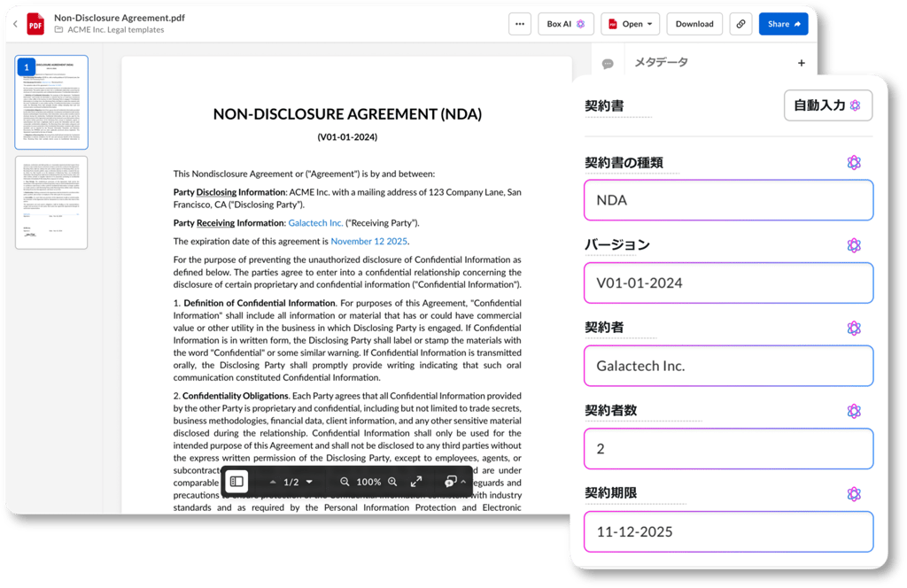Go to the previous page arrow

pos(273,482)
